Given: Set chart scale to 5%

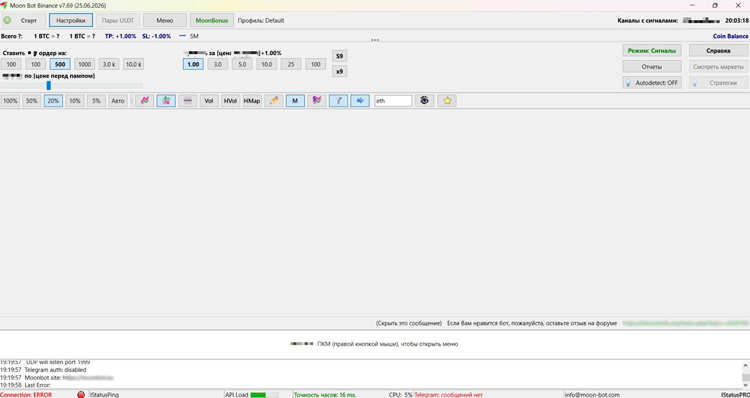Looking at the screenshot, I should point(96,101).
